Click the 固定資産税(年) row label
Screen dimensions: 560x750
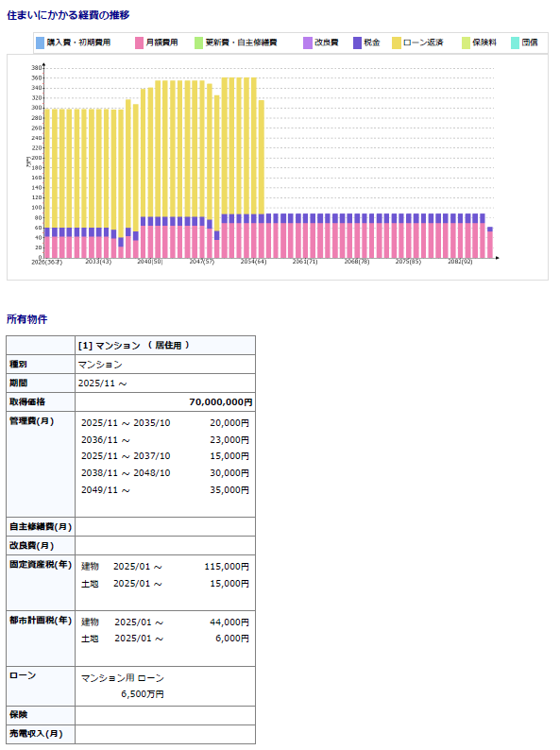point(41,565)
